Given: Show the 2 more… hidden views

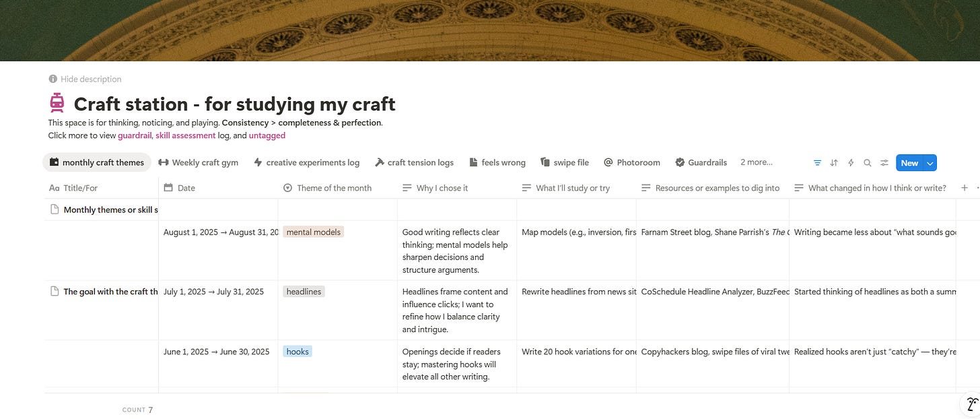Looking at the screenshot, I should pos(757,162).
